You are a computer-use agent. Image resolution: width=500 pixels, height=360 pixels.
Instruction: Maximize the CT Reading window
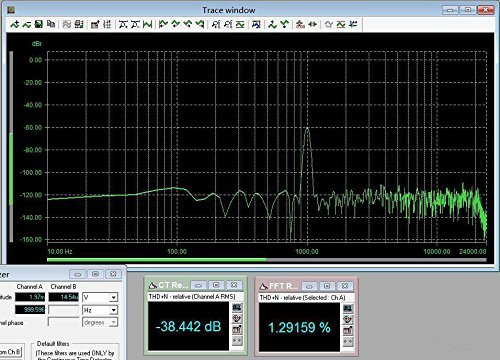pos(216,285)
